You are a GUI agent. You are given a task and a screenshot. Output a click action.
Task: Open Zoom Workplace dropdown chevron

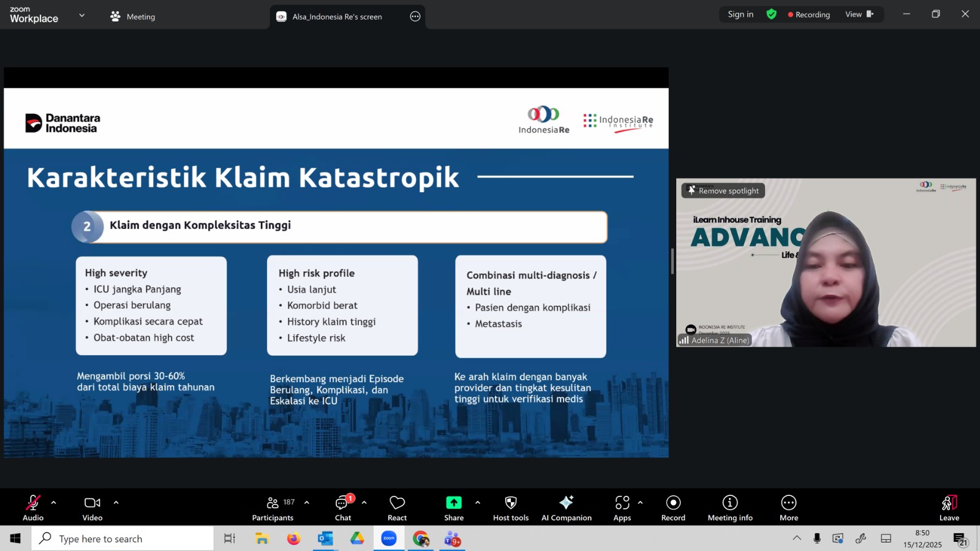click(82, 15)
